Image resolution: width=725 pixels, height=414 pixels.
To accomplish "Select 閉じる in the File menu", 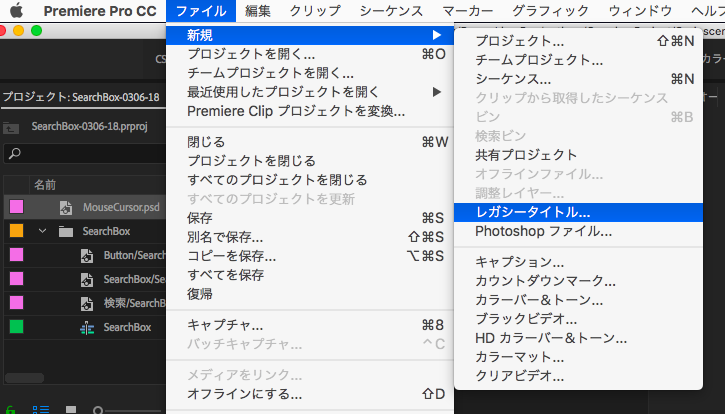I will coord(310,142).
